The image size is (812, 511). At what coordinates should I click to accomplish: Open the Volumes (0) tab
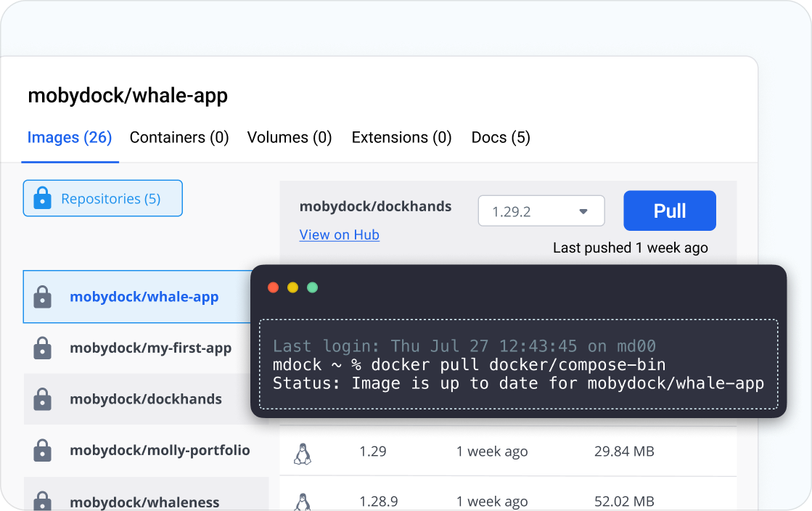[290, 137]
